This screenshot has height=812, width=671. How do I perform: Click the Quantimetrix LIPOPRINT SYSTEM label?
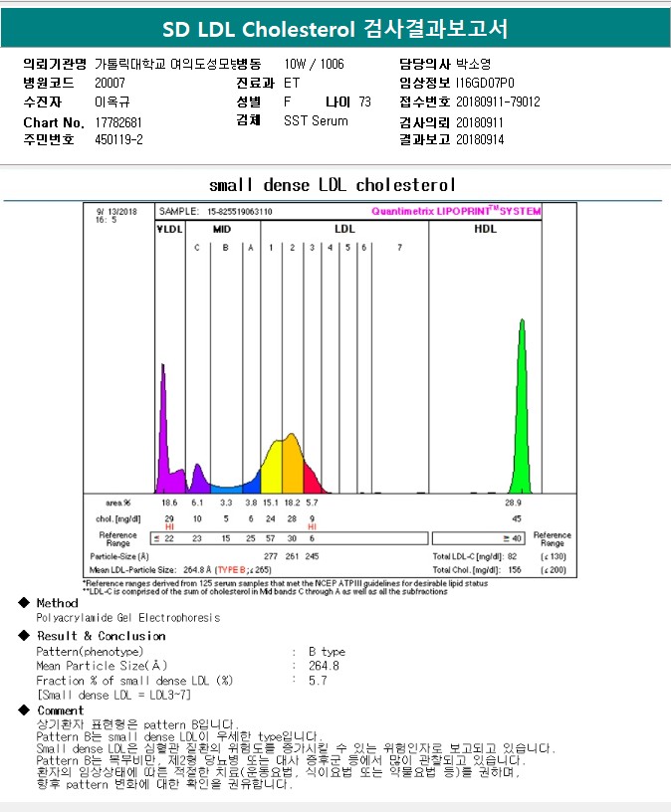click(x=456, y=211)
